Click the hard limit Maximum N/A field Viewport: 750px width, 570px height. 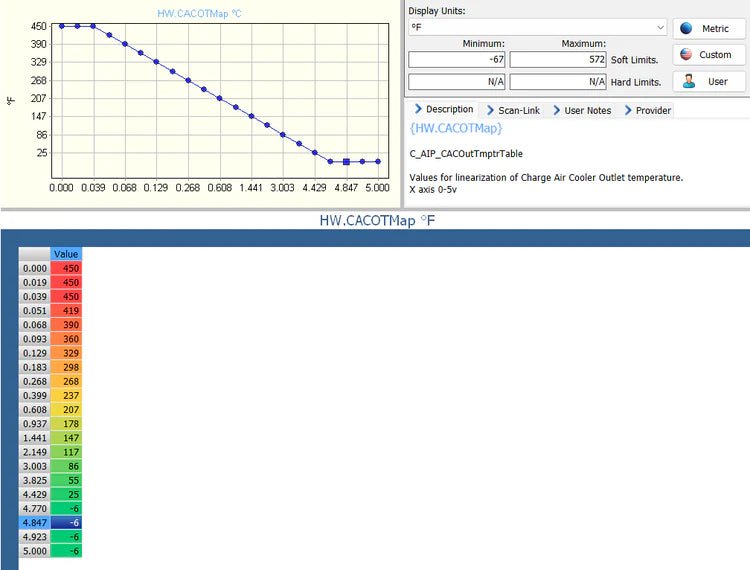click(558, 82)
